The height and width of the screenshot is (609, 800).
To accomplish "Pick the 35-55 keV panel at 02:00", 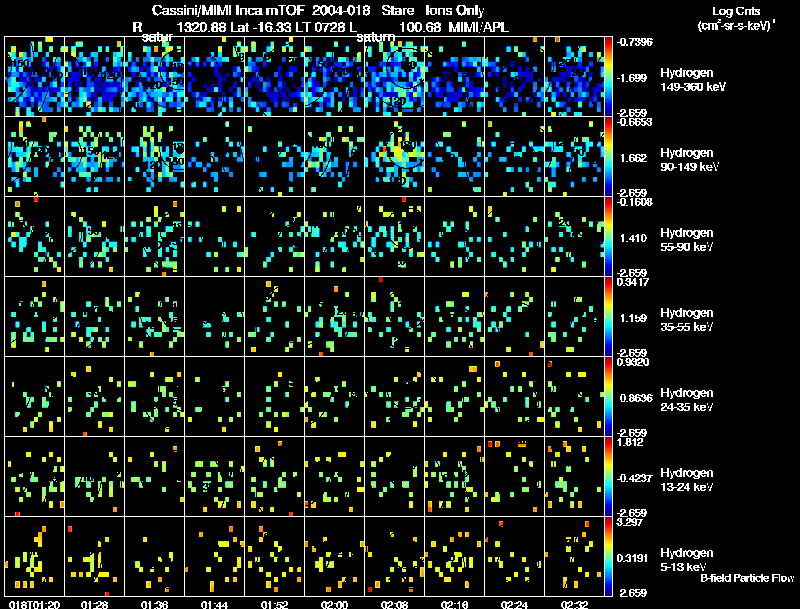I will tap(335, 317).
